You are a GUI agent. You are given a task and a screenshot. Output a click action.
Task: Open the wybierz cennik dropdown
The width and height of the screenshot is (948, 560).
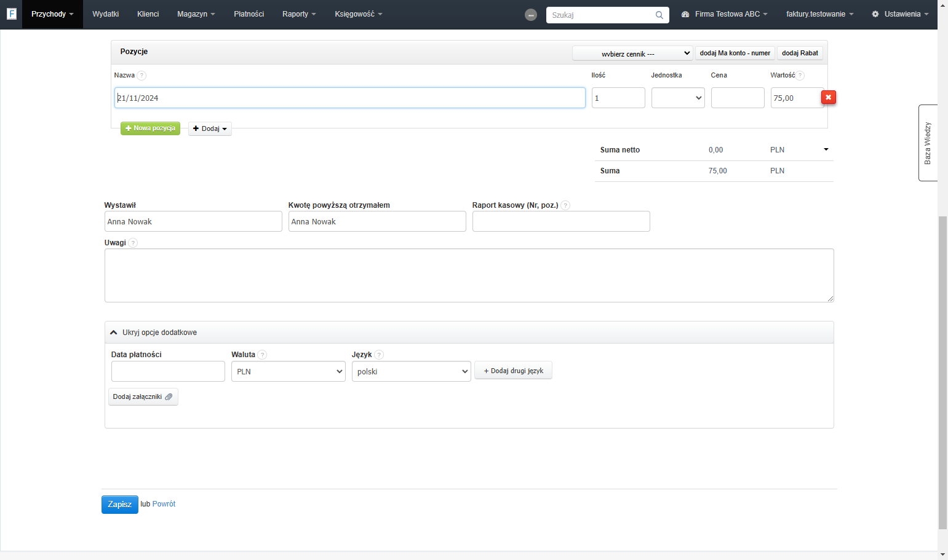pos(632,53)
